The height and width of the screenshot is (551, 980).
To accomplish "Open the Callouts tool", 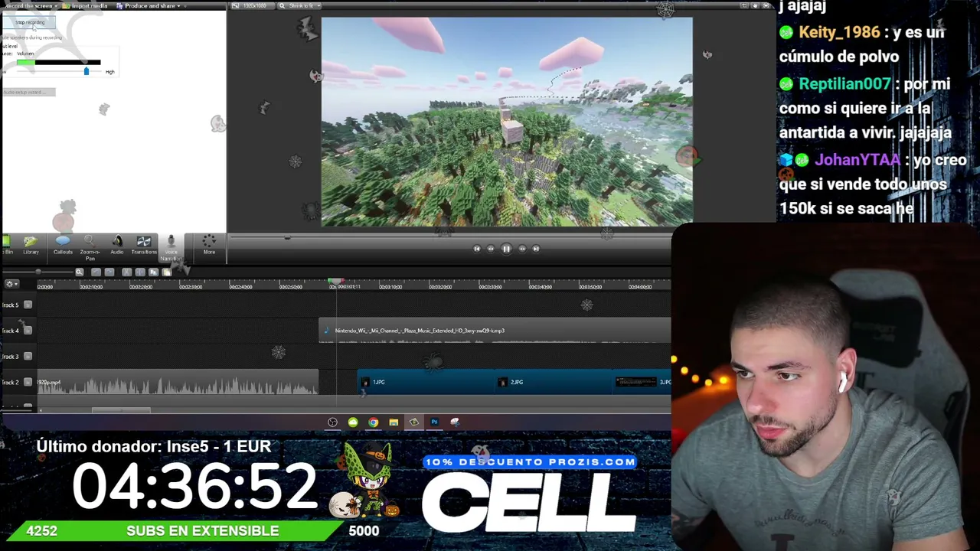I will click(x=63, y=245).
